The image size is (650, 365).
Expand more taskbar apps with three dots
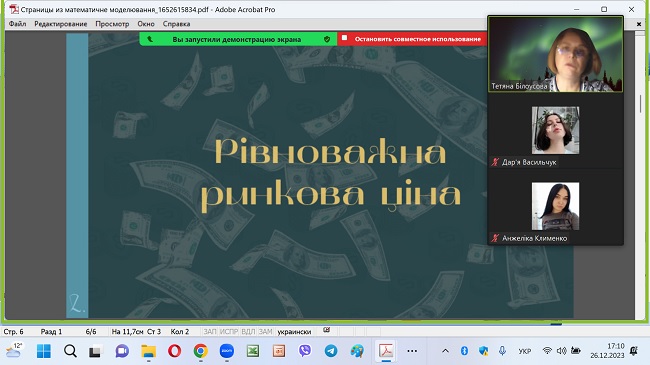coord(412,351)
